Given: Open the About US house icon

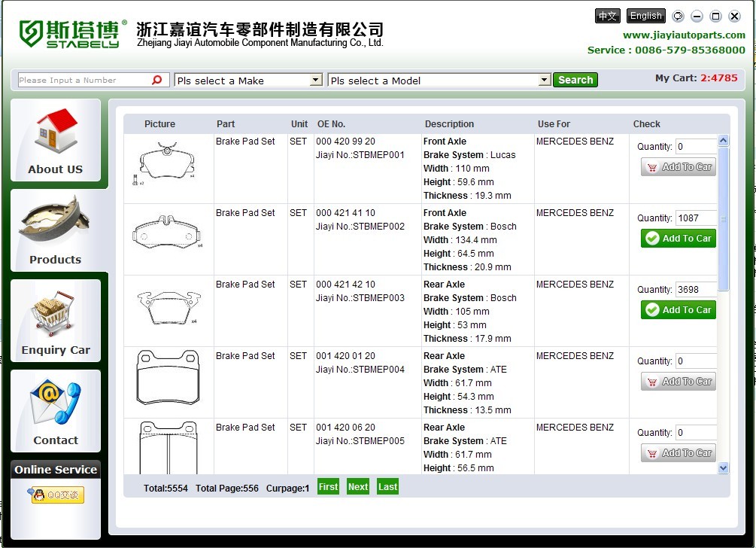Looking at the screenshot, I should (x=56, y=131).
